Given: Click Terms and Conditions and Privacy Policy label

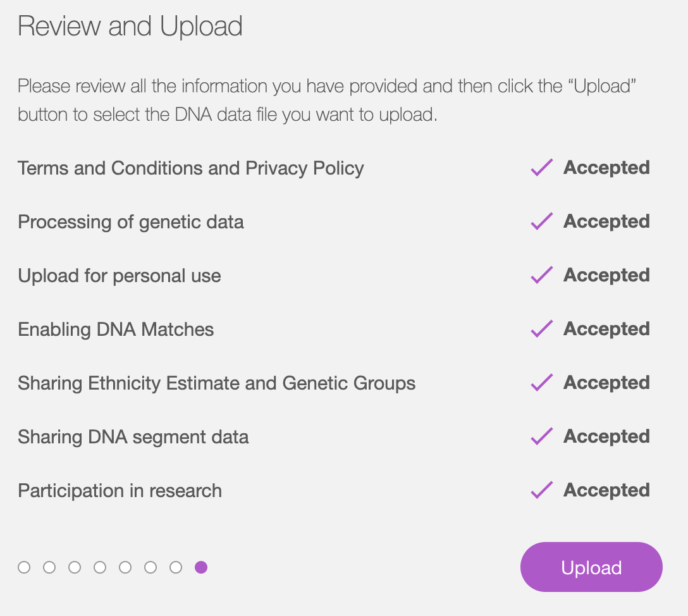Looking at the screenshot, I should 191,168.
